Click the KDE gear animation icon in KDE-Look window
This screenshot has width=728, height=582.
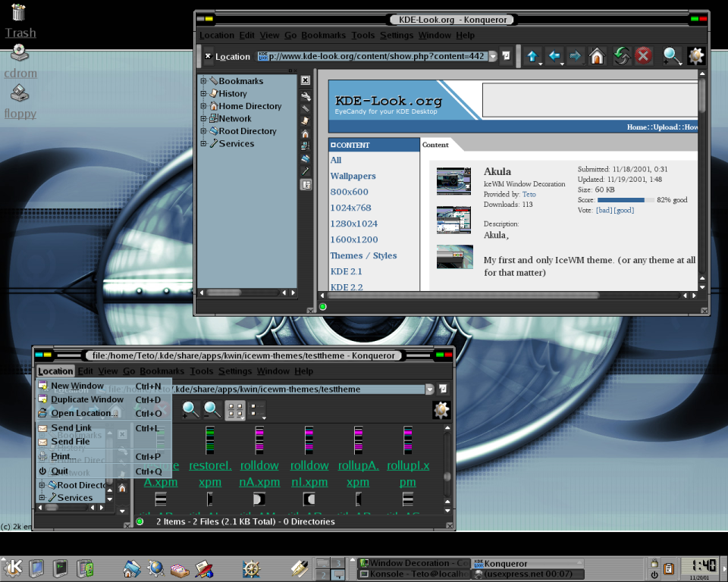[695, 57]
